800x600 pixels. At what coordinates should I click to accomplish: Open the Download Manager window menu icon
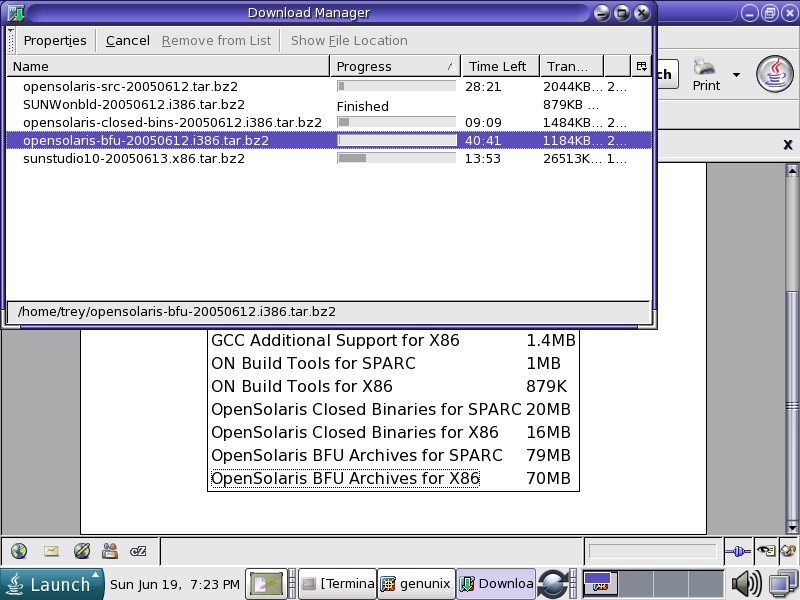(x=16, y=13)
